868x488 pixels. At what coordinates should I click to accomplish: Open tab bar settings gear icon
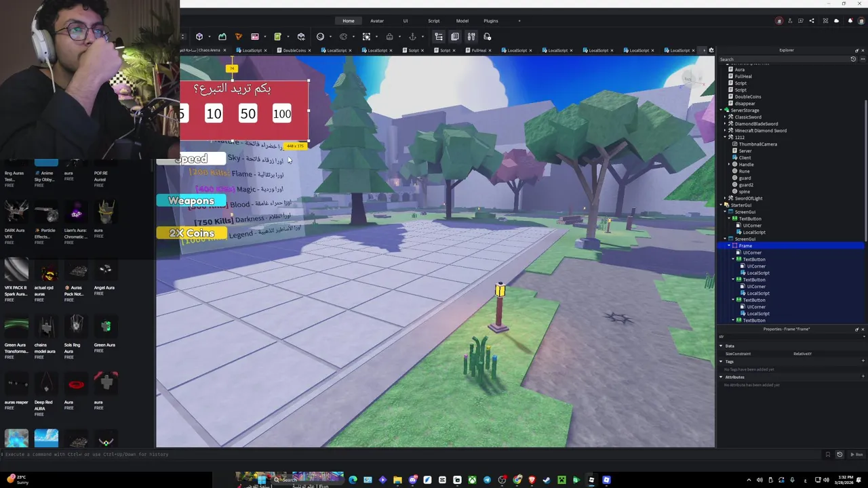(711, 50)
